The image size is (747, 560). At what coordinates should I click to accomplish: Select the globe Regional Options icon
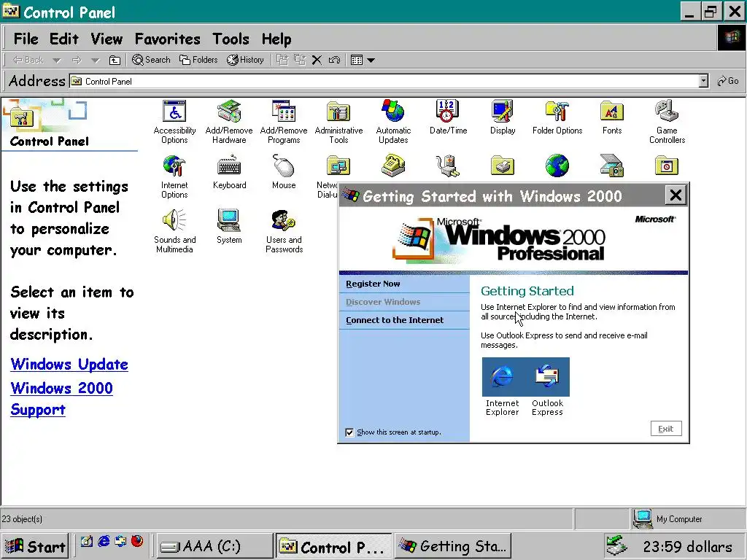click(557, 166)
